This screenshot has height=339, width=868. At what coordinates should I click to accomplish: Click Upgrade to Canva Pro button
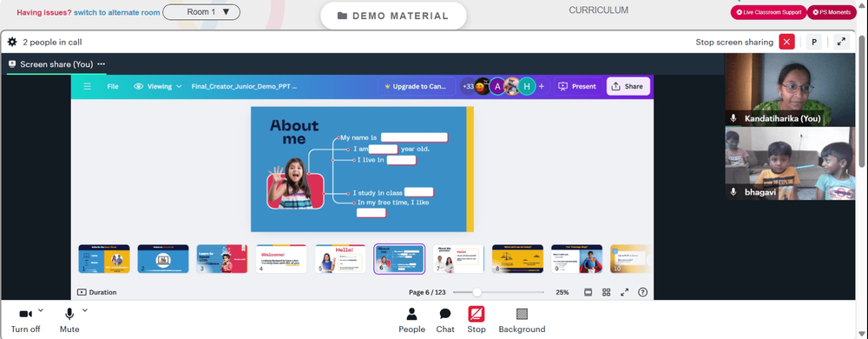coord(418,86)
